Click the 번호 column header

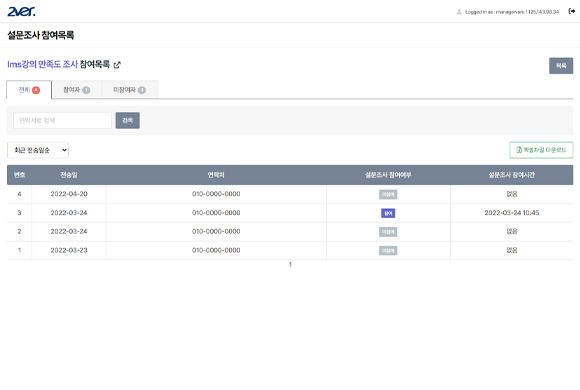point(19,175)
